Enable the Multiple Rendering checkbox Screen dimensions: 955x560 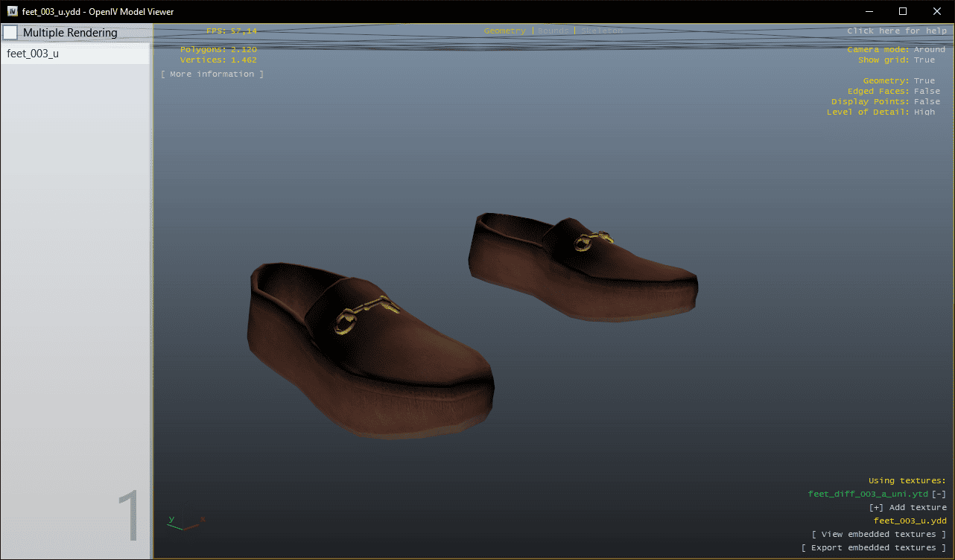[x=10, y=33]
